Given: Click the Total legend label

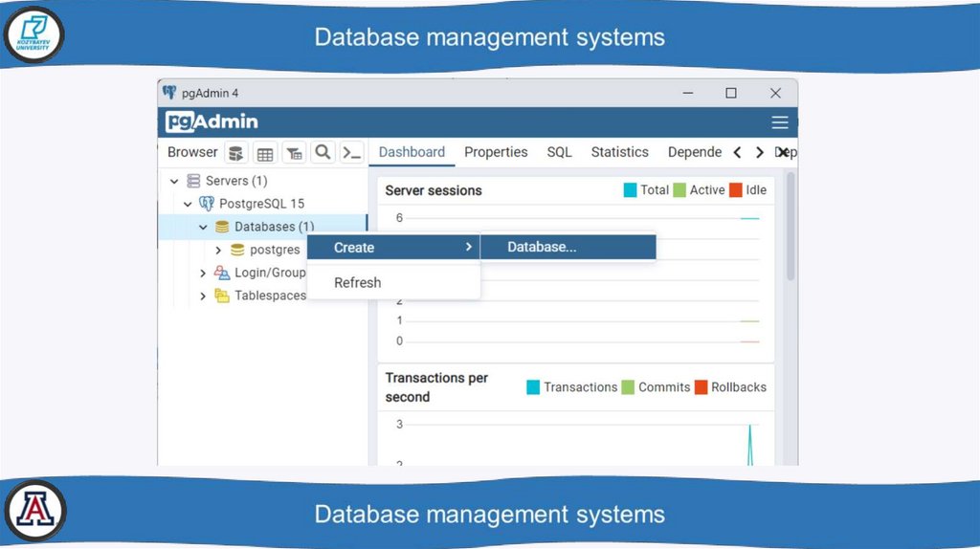Looking at the screenshot, I should (x=655, y=190).
